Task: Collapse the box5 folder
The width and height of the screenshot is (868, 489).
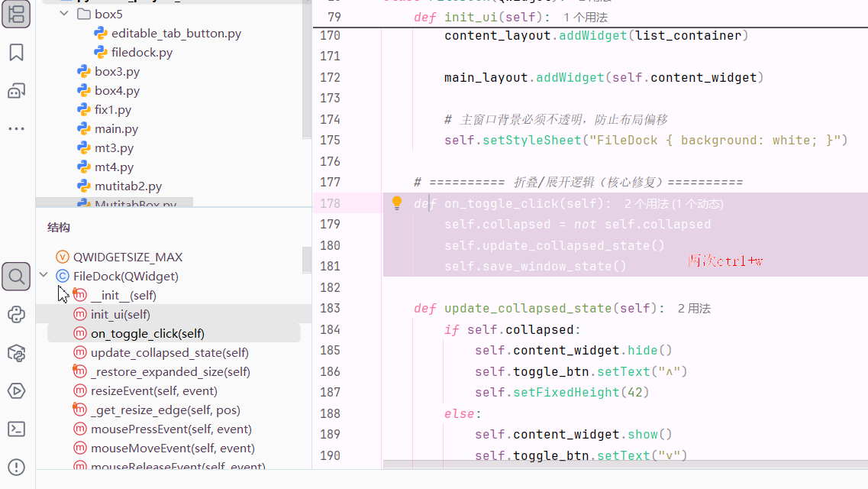Action: point(64,13)
